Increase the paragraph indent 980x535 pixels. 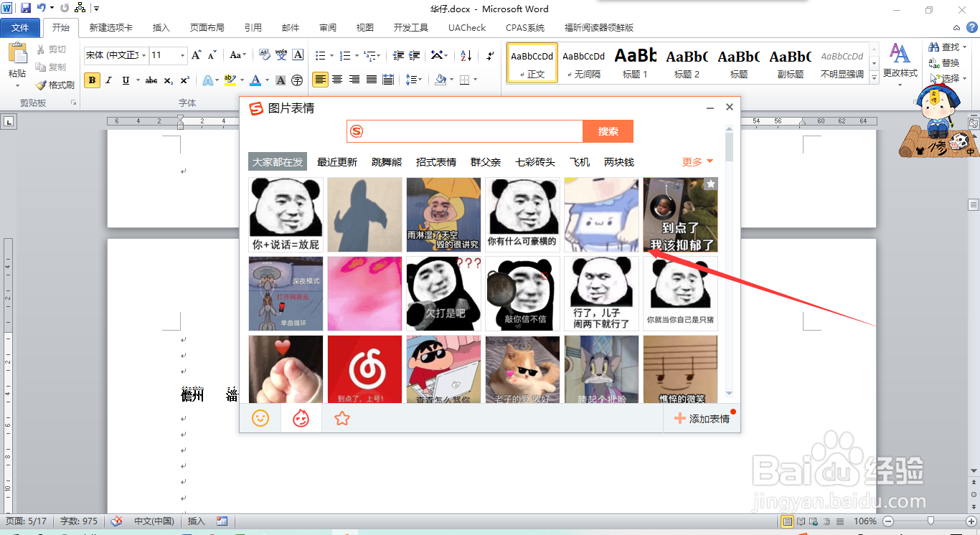[x=415, y=55]
